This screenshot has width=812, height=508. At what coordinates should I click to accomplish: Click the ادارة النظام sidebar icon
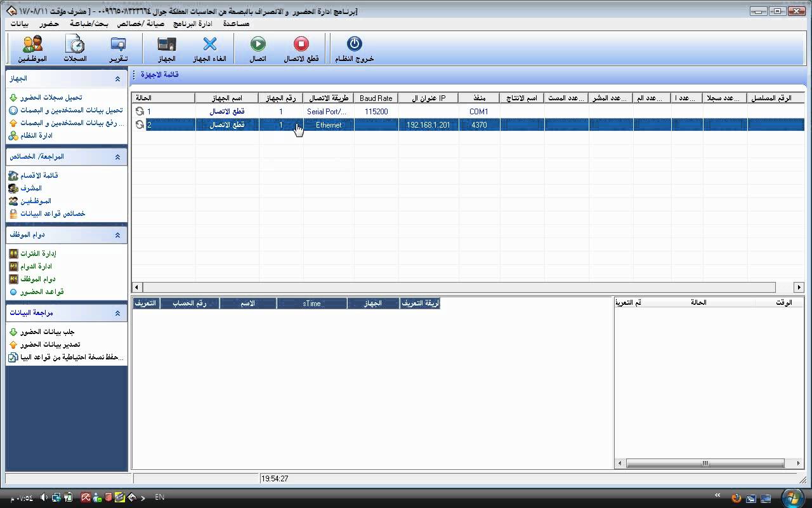[x=13, y=136]
